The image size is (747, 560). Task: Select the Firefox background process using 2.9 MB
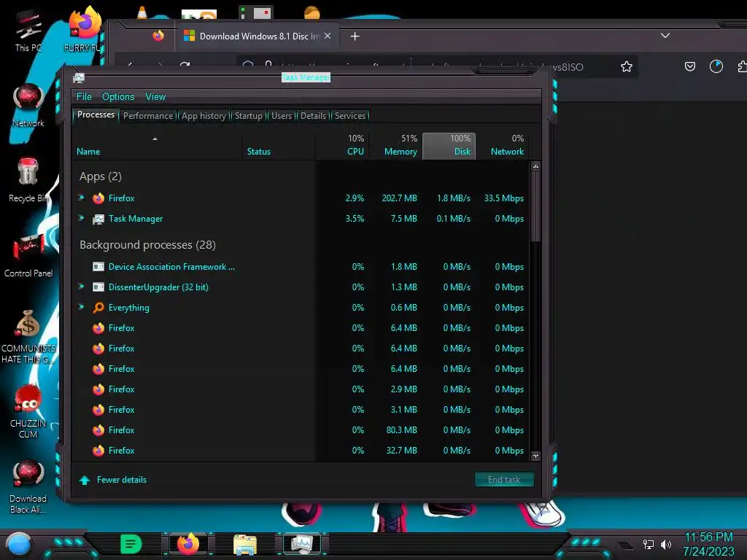pyautogui.click(x=301, y=389)
